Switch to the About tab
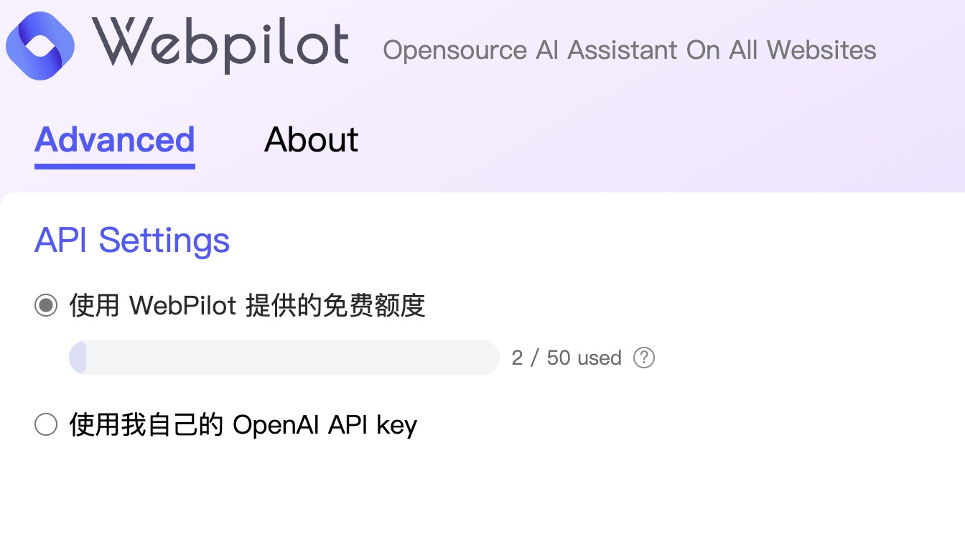The height and width of the screenshot is (560, 965). [311, 139]
